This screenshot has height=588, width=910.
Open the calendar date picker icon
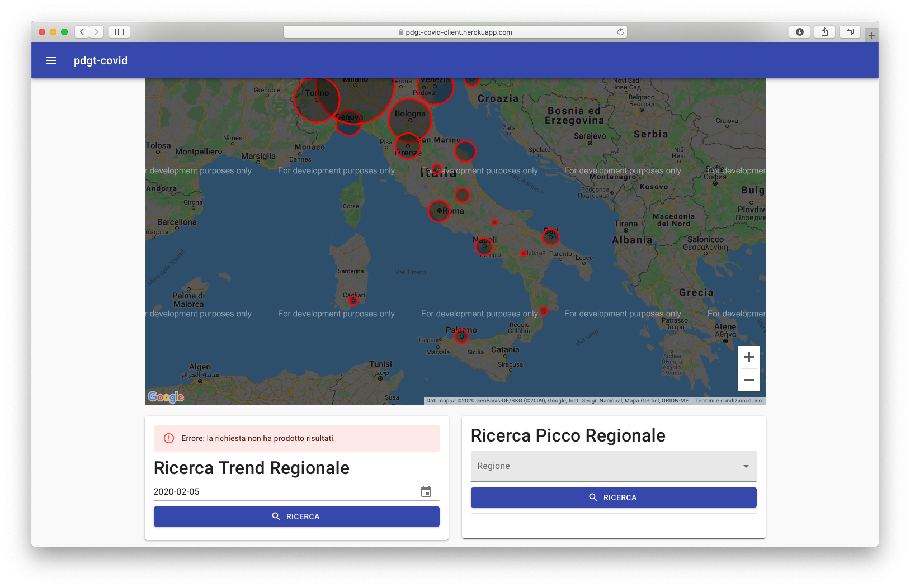tap(426, 491)
